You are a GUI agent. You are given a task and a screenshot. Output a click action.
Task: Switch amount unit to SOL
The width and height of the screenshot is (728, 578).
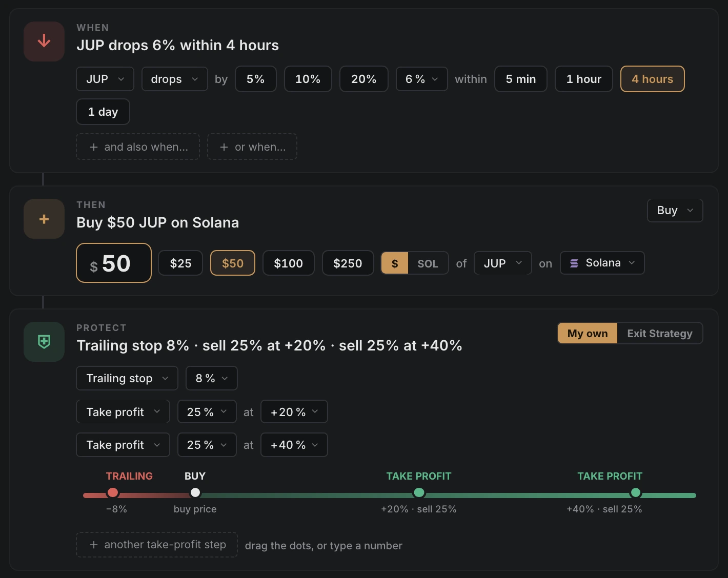(x=428, y=263)
